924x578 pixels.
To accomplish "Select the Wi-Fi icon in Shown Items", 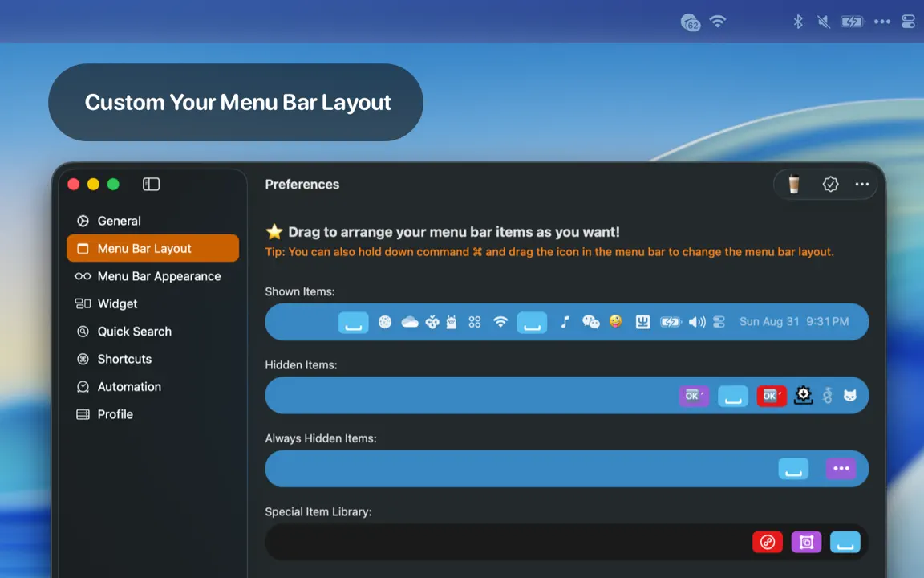I will (500, 321).
